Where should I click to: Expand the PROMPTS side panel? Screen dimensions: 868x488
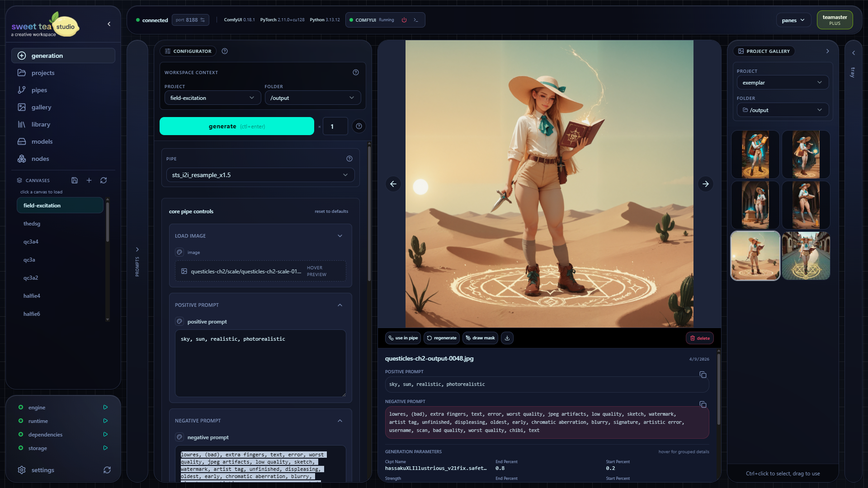[137, 249]
